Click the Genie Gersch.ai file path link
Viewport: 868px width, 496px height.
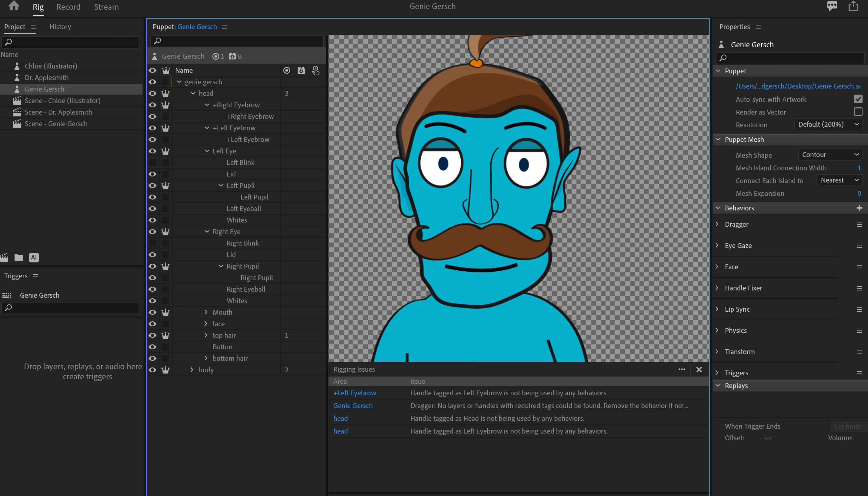point(798,86)
